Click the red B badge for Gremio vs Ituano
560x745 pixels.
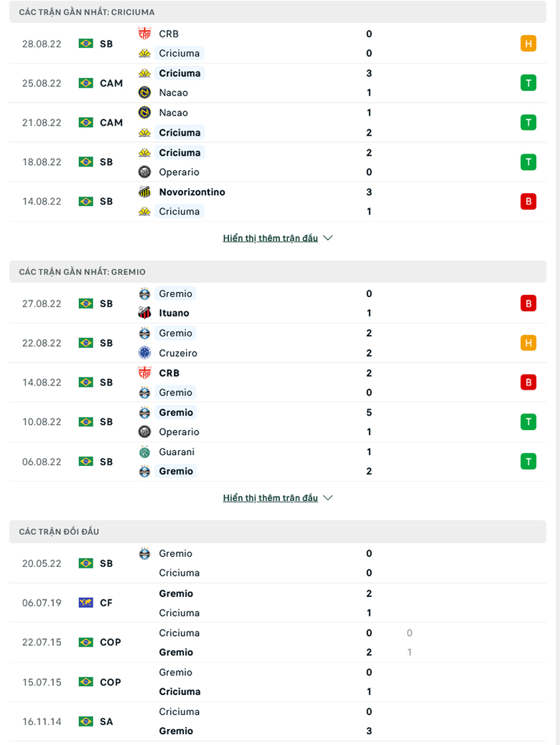pos(529,303)
